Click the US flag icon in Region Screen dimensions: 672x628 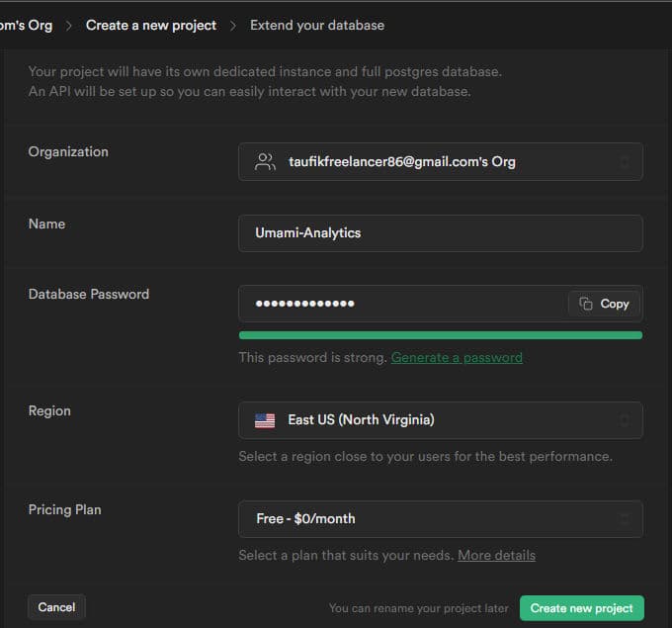265,420
